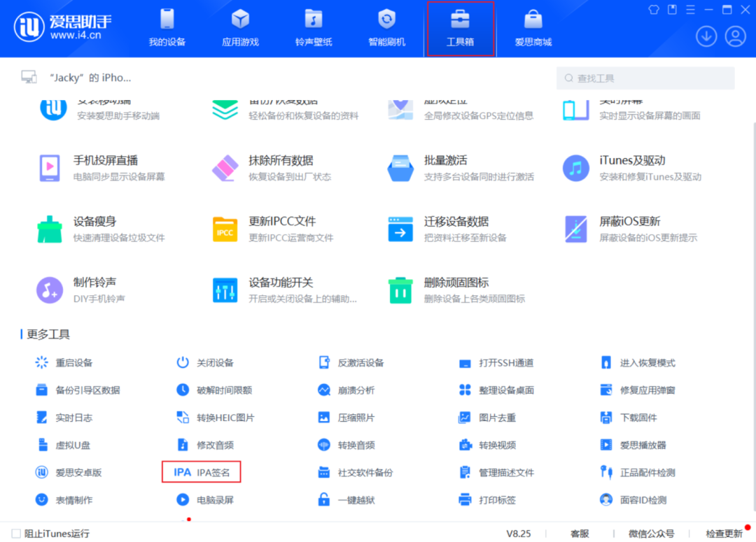
Task: Open the 表情制作 tool
Action: pos(64,499)
